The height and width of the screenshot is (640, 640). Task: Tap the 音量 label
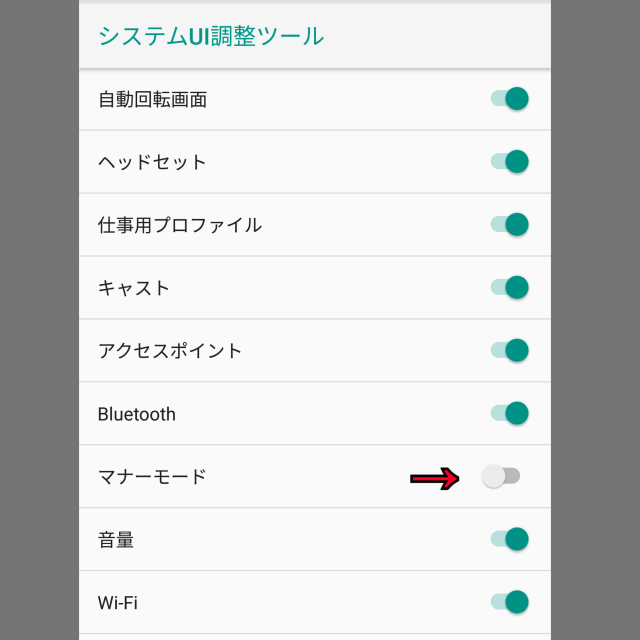click(x=116, y=541)
